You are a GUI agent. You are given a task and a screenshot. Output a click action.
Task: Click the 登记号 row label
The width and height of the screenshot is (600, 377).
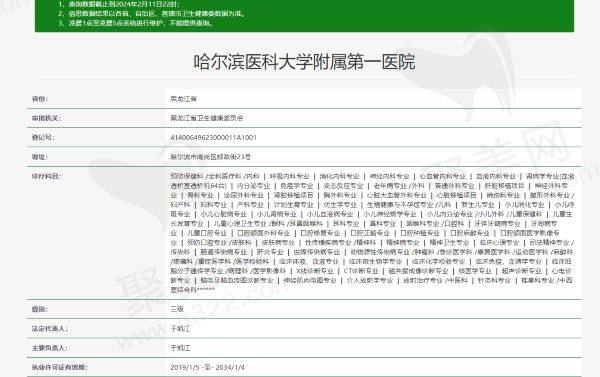point(43,137)
